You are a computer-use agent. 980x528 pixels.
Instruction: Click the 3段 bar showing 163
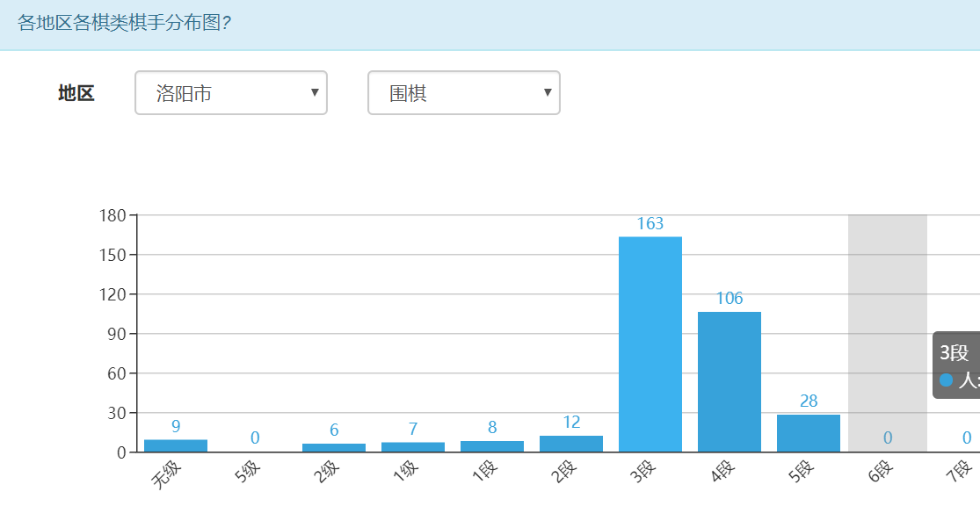[x=650, y=344]
